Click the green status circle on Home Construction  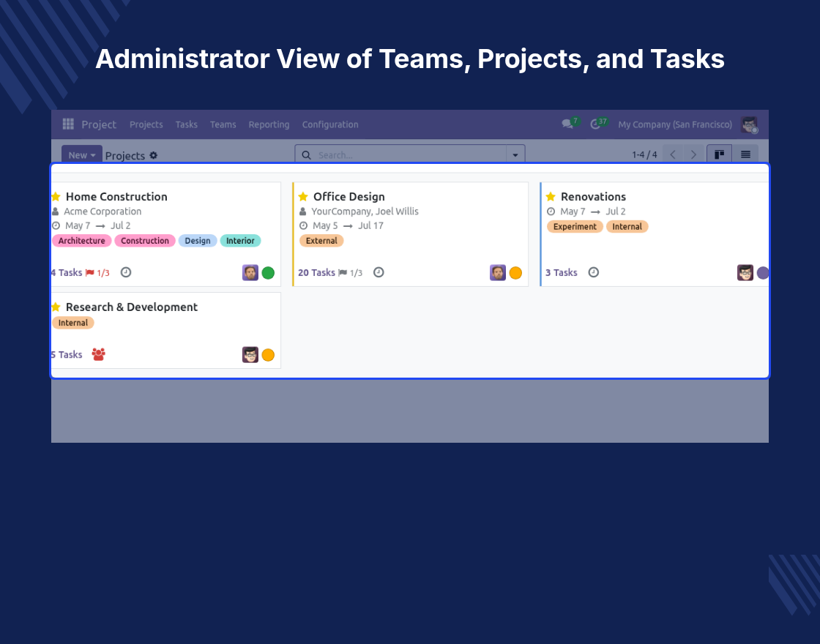tap(268, 273)
